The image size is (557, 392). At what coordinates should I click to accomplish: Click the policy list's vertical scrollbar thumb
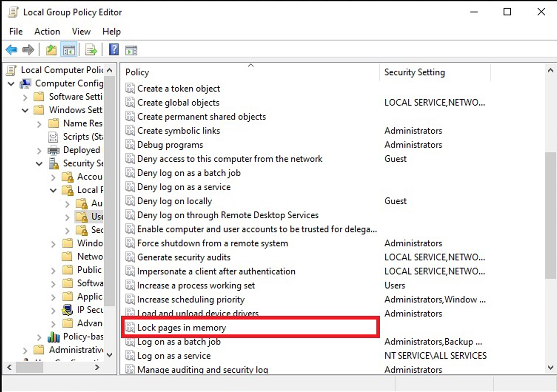[x=550, y=215]
